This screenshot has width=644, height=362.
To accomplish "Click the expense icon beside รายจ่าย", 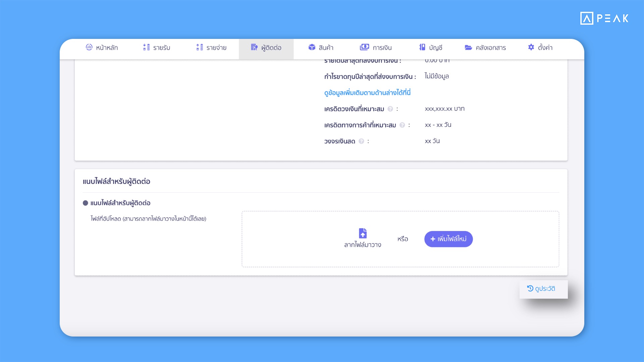I will pyautogui.click(x=200, y=47).
